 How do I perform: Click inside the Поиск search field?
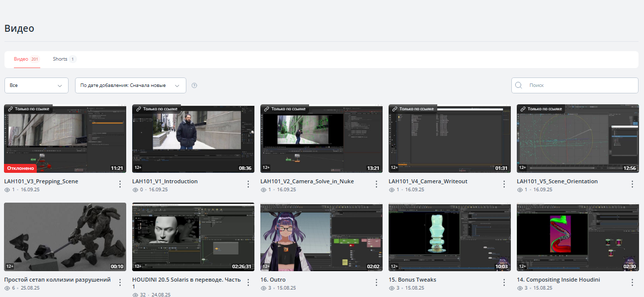pos(579,85)
